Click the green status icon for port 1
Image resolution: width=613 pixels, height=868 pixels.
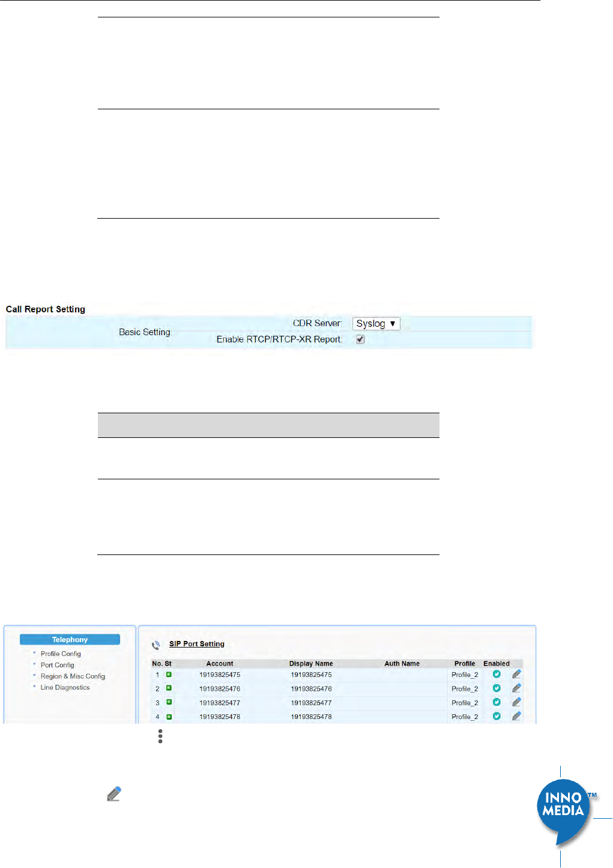tap(169, 675)
